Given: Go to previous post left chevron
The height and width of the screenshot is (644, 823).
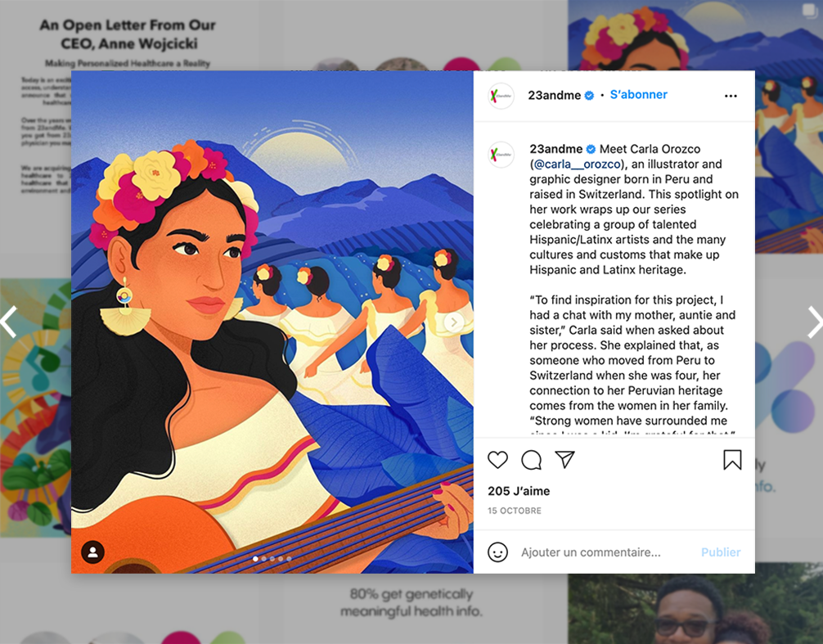Looking at the screenshot, I should (8, 321).
